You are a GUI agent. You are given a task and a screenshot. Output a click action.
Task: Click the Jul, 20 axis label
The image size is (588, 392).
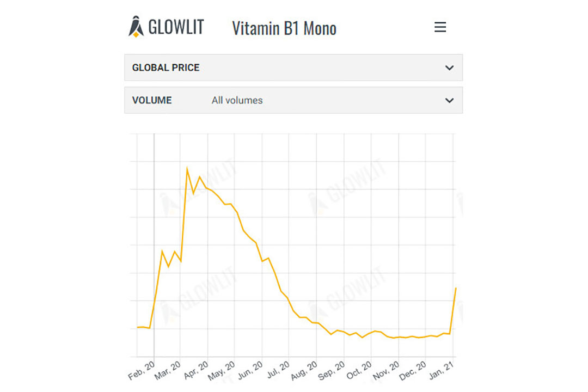pos(278,370)
